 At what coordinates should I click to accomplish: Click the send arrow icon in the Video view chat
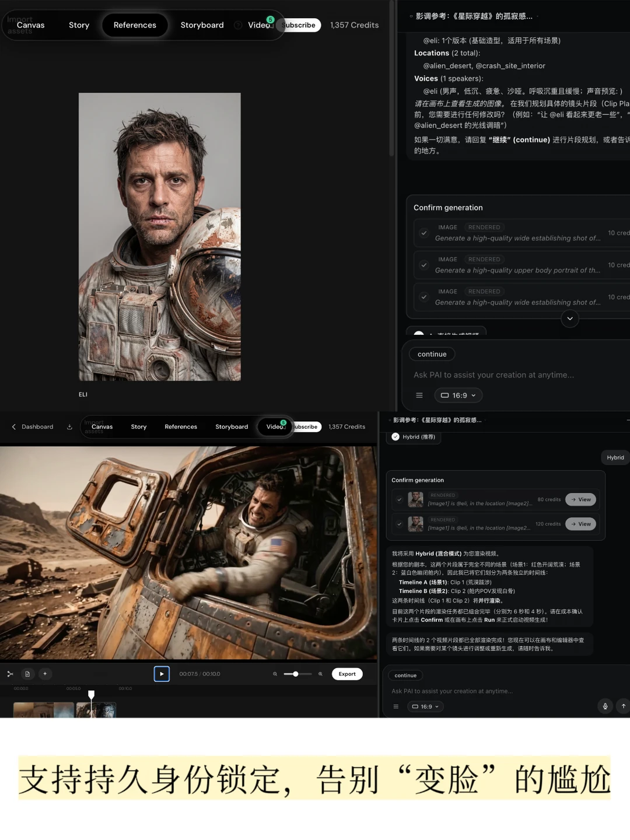(x=623, y=706)
